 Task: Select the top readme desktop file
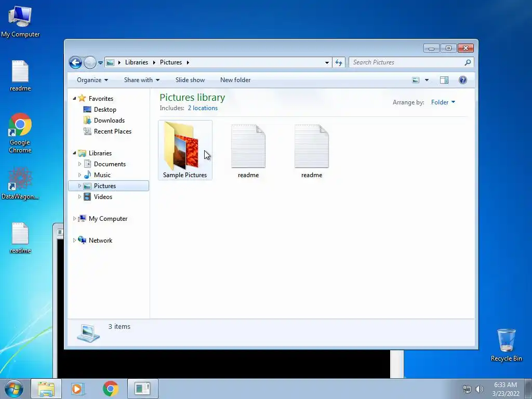pyautogui.click(x=20, y=76)
